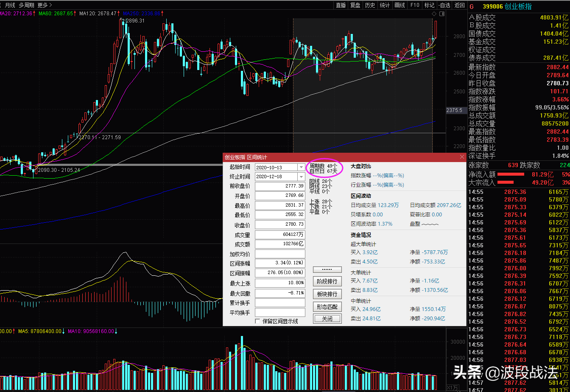Select the 月线 period tab
Viewport: 570px width, 392px height.
coord(10,5)
